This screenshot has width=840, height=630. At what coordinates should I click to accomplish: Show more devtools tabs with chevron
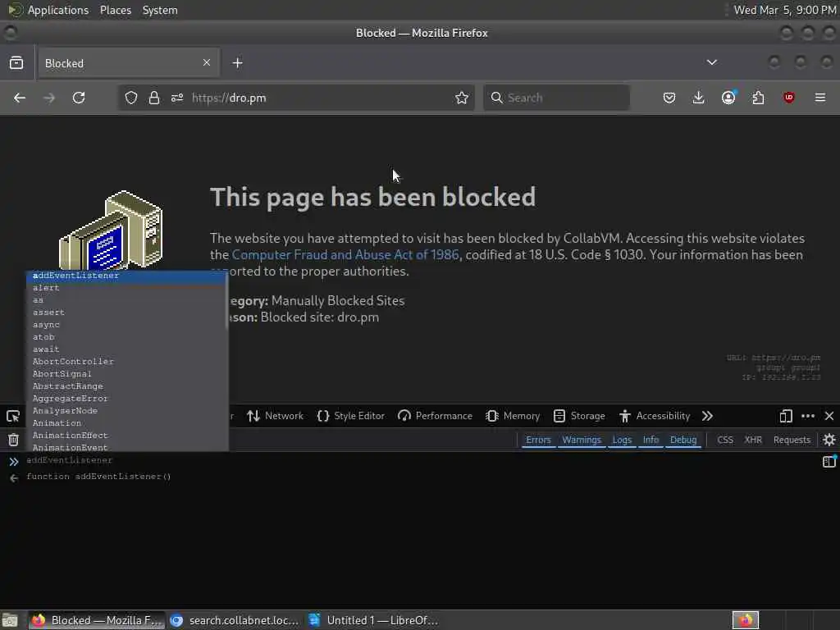(x=707, y=416)
